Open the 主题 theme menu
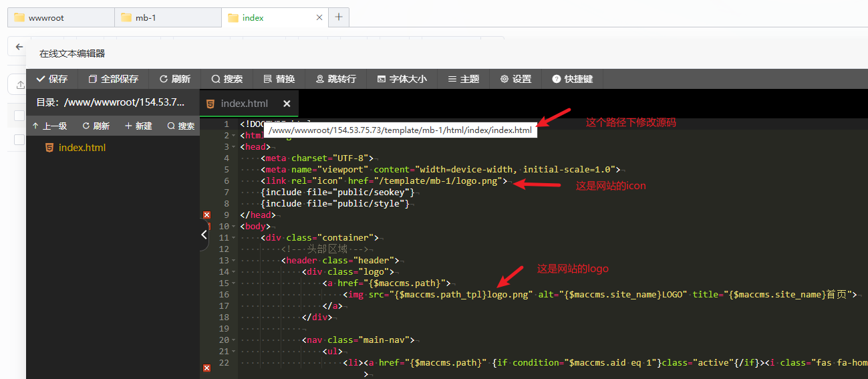This screenshot has width=868, height=379. tap(463, 79)
